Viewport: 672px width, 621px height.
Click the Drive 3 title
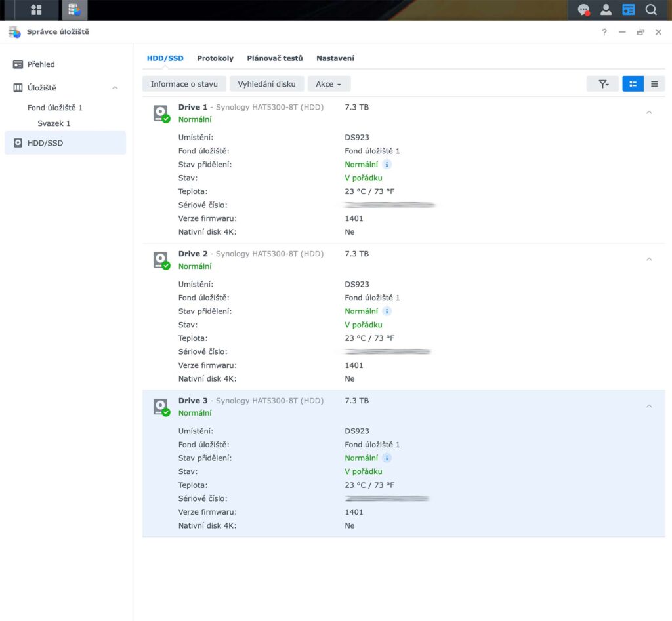coord(193,401)
